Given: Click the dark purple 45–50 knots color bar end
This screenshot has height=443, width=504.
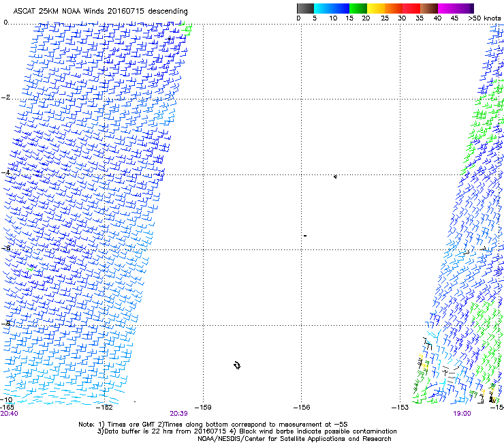Looking at the screenshot, I should (x=470, y=8).
